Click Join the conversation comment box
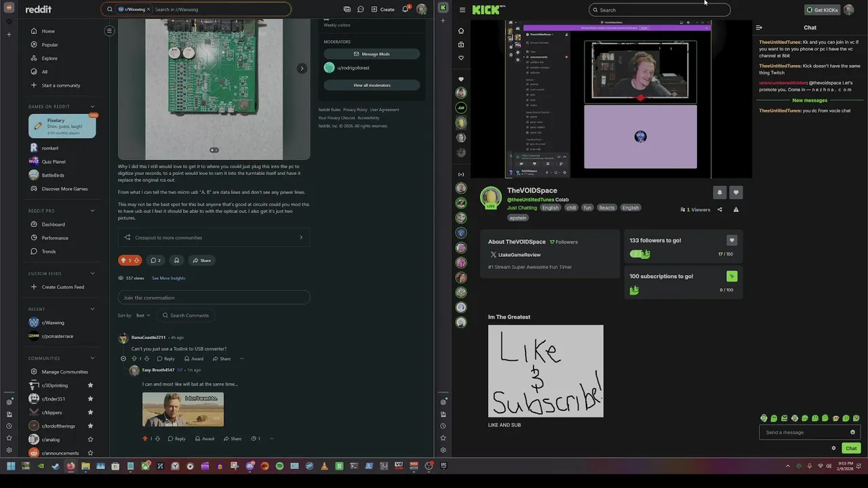 tap(214, 298)
